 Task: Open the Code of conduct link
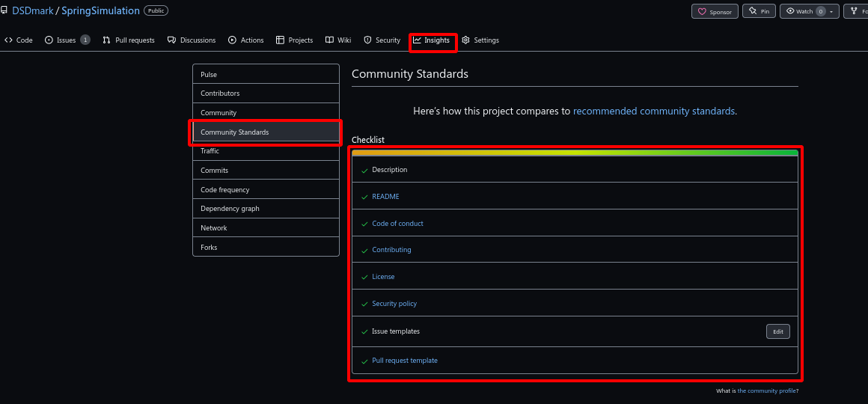pos(397,224)
